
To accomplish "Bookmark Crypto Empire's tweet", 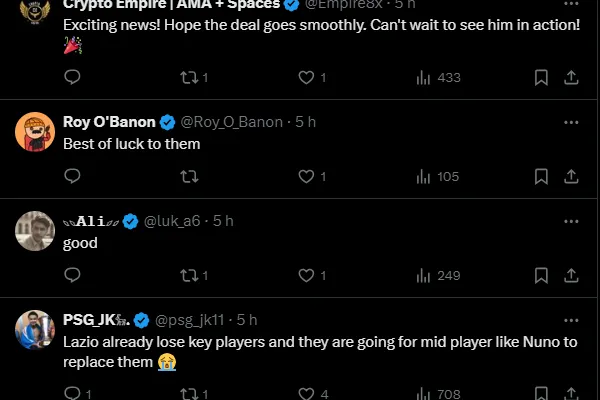I will pos(541,77).
